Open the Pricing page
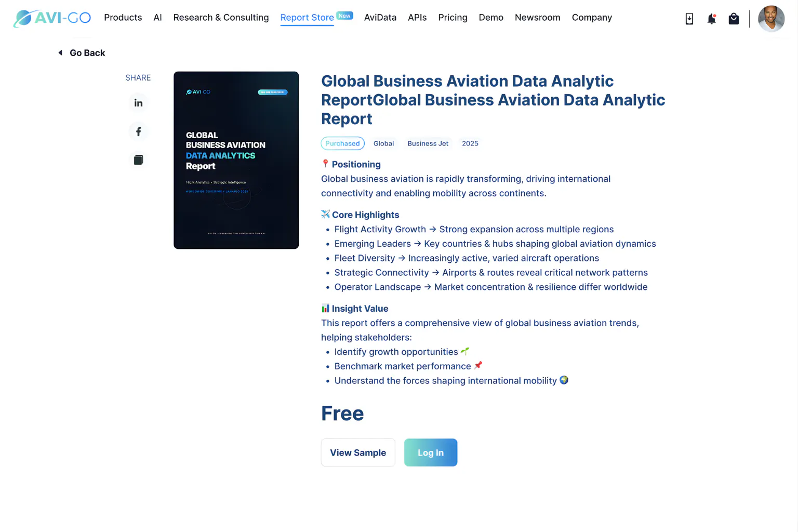The width and height of the screenshot is (798, 532). pos(453,18)
